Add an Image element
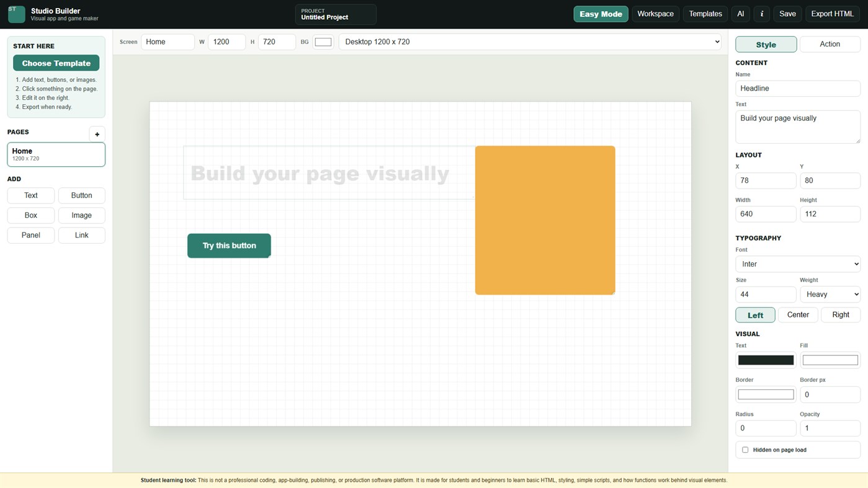This screenshot has height=488, width=868. tap(81, 215)
